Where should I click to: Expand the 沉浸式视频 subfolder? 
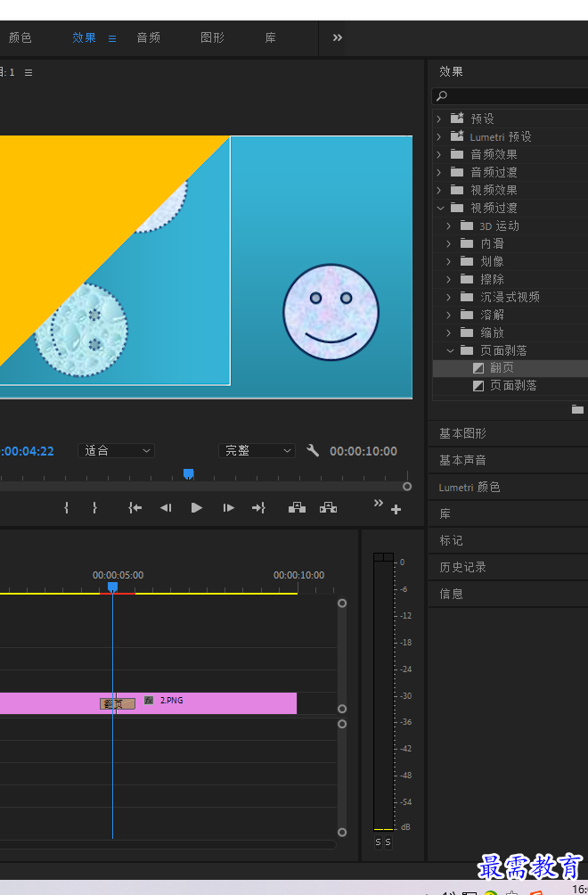[x=449, y=297]
